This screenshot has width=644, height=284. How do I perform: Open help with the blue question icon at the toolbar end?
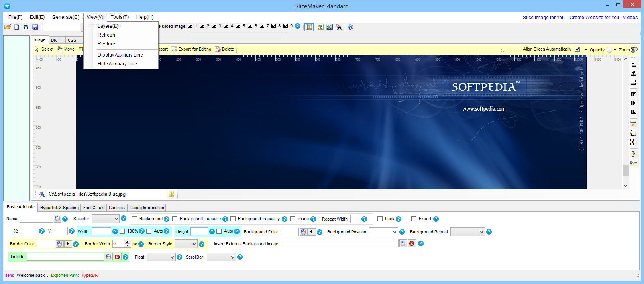pyautogui.click(x=350, y=27)
